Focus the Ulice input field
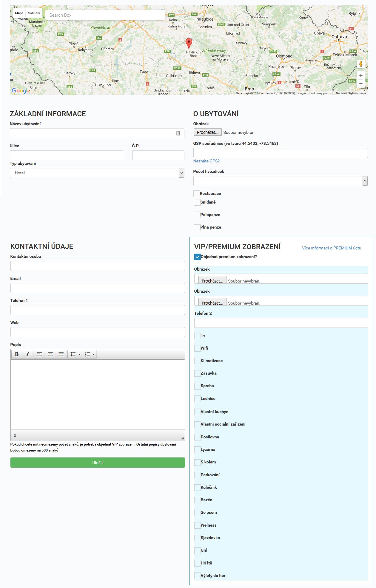376x588 pixels. (67, 155)
